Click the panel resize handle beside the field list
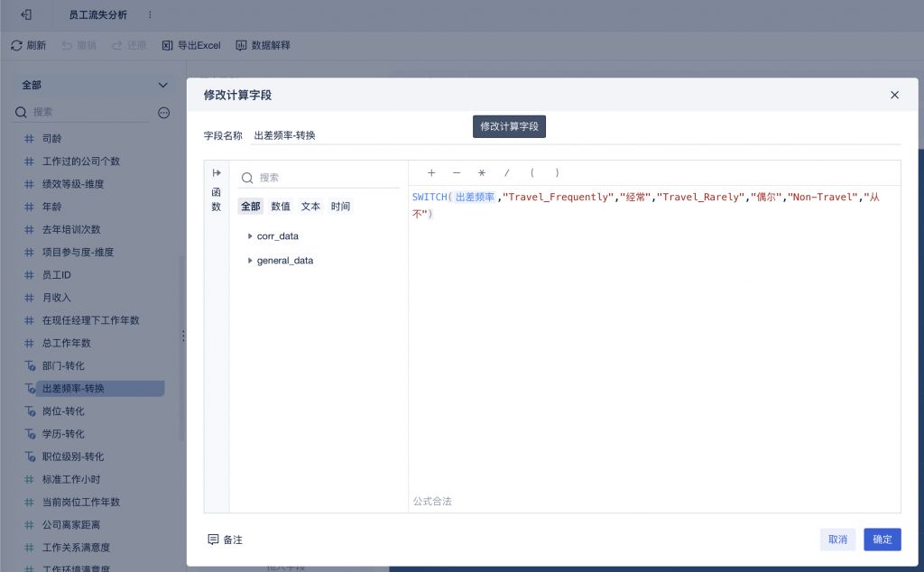This screenshot has width=924, height=572. (x=183, y=336)
